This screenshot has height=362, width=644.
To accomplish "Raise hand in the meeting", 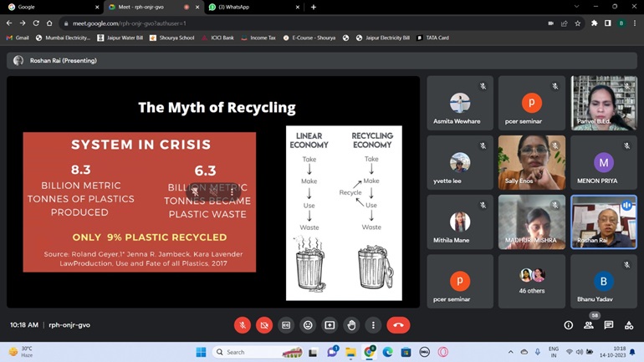I will coord(351,325).
